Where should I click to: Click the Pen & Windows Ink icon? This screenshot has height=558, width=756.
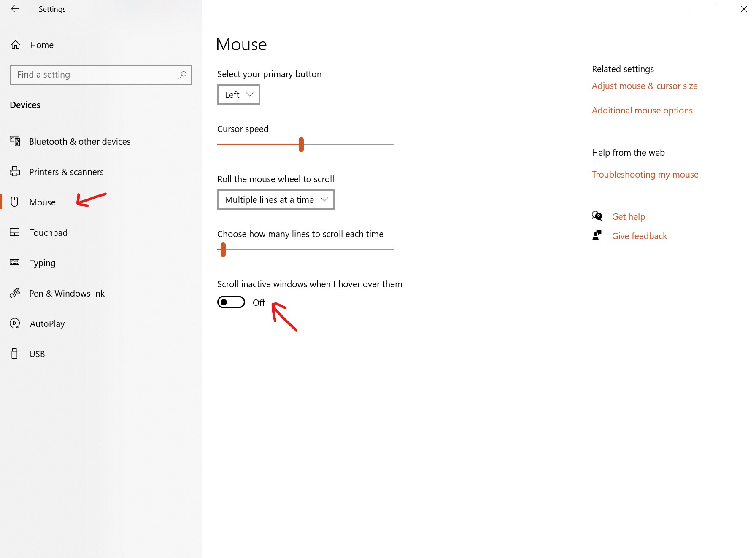click(15, 293)
